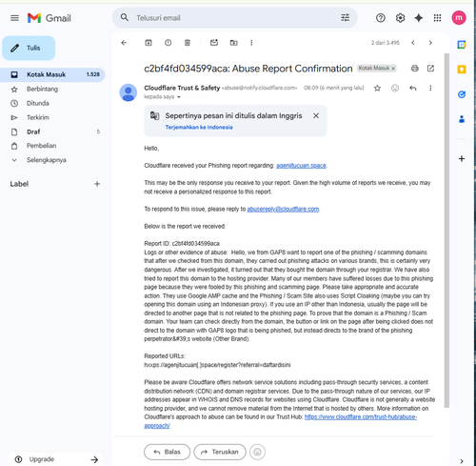Open Contacts side panel

[462, 119]
